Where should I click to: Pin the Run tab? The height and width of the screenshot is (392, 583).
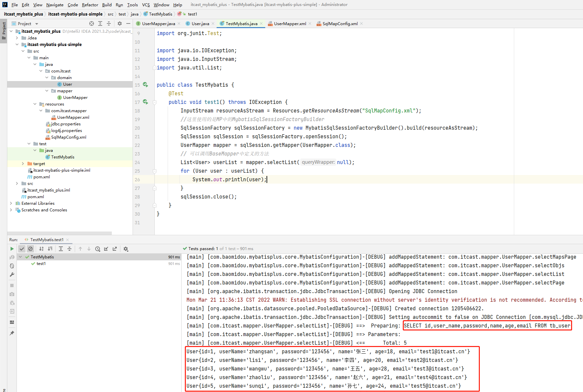(12, 333)
